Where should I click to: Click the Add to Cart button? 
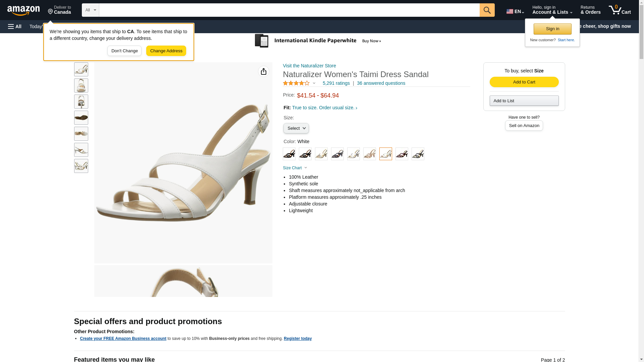[x=524, y=82]
